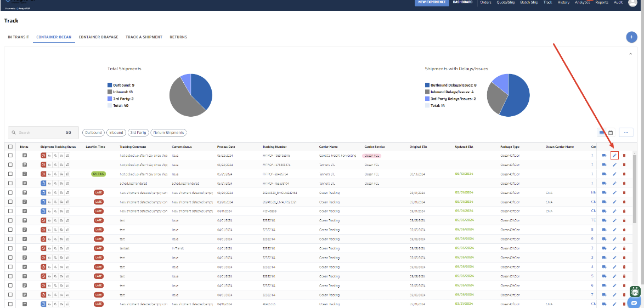
Task: Add new shipment with blue plus button
Action: (631, 37)
